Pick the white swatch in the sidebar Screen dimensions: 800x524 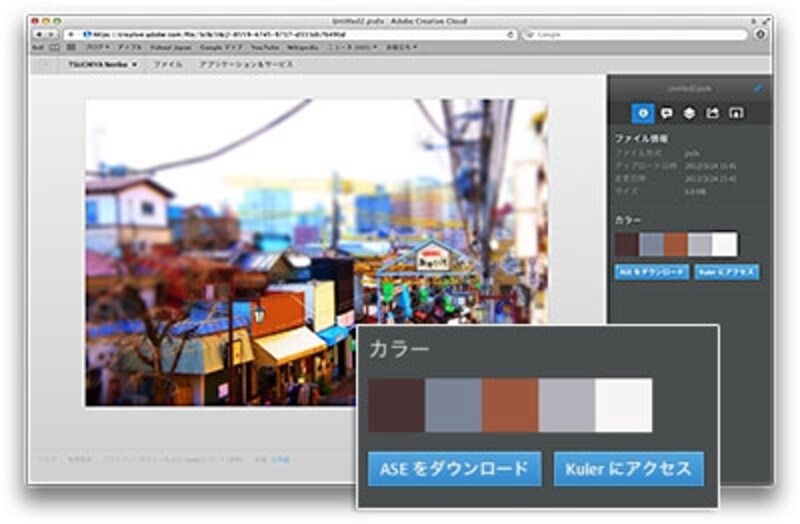[x=724, y=244]
